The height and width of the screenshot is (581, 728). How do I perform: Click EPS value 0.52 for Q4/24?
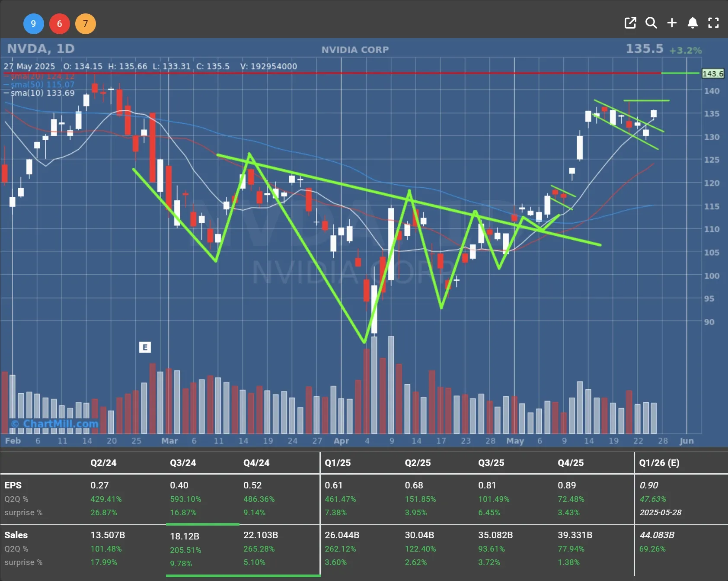click(252, 485)
